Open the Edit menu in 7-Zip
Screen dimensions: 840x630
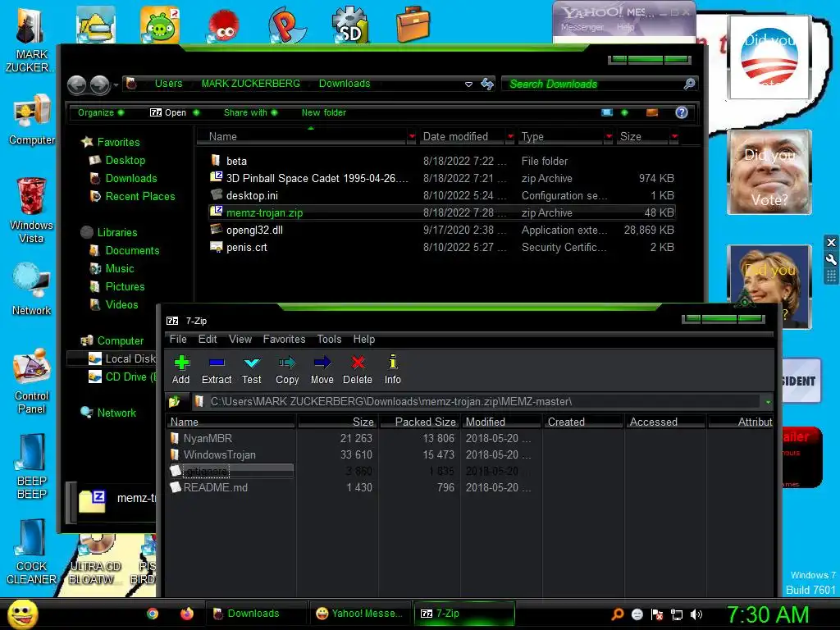(x=208, y=339)
